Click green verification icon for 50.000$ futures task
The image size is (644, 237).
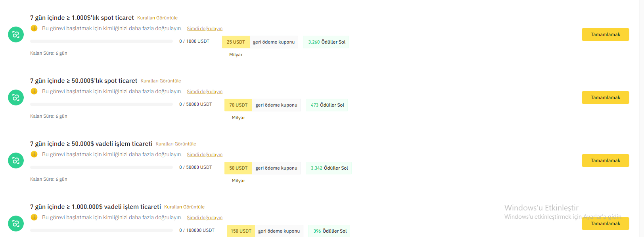click(16, 161)
